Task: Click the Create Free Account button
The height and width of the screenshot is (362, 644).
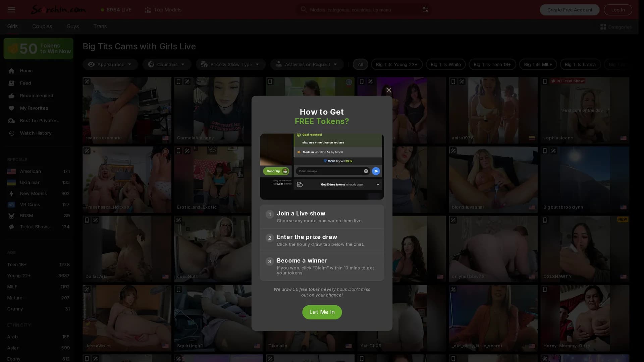Action: coord(570,10)
